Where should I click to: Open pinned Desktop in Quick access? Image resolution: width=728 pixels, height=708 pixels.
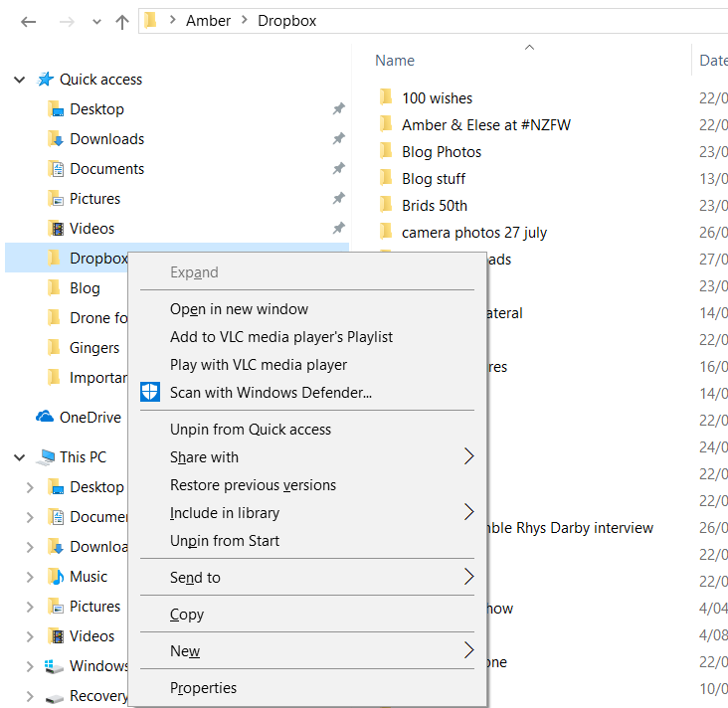pyautogui.click(x=96, y=109)
